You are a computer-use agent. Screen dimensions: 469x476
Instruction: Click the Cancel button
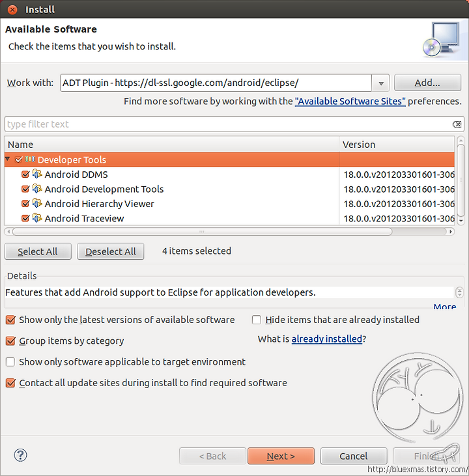pyautogui.click(x=354, y=456)
